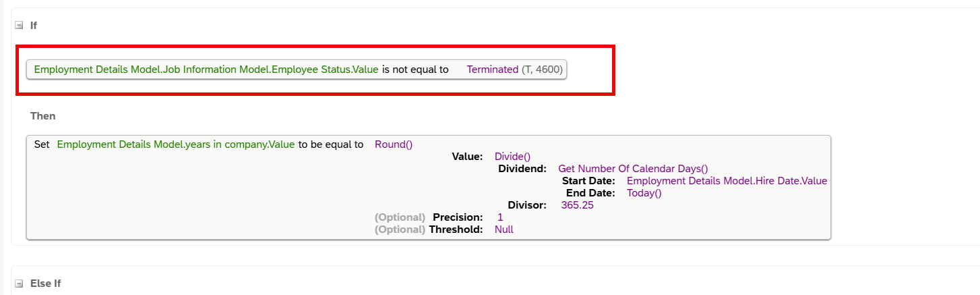
Task: Click the Start Date label
Action: click(588, 181)
